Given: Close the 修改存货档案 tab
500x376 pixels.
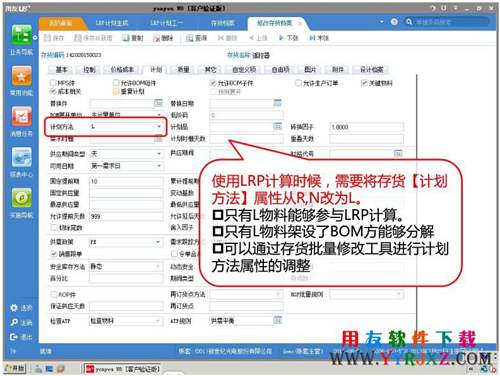Looking at the screenshot, I should (x=300, y=23).
